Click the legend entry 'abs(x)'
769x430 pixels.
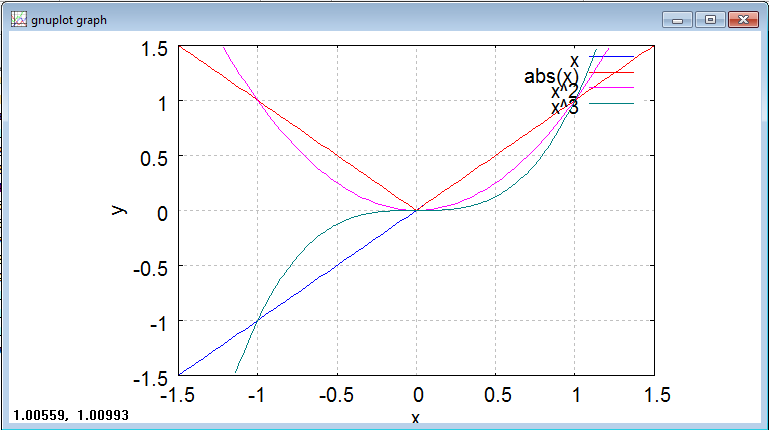pyautogui.click(x=551, y=76)
